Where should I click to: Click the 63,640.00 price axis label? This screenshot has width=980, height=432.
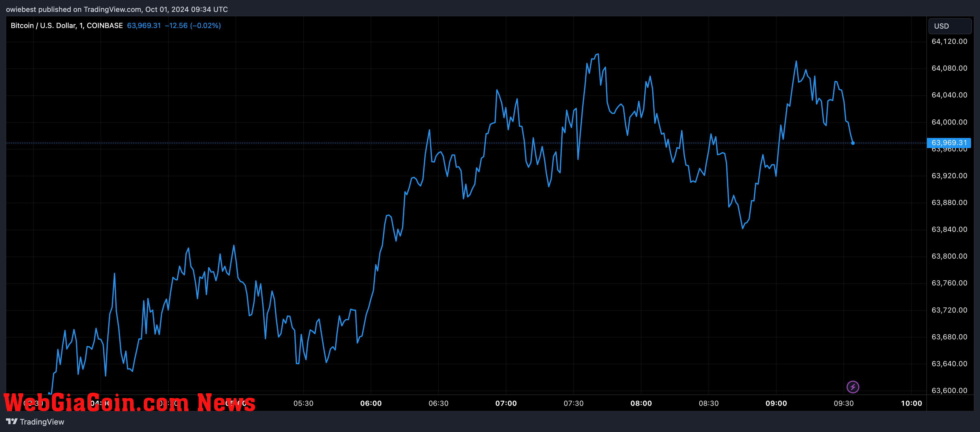949,363
